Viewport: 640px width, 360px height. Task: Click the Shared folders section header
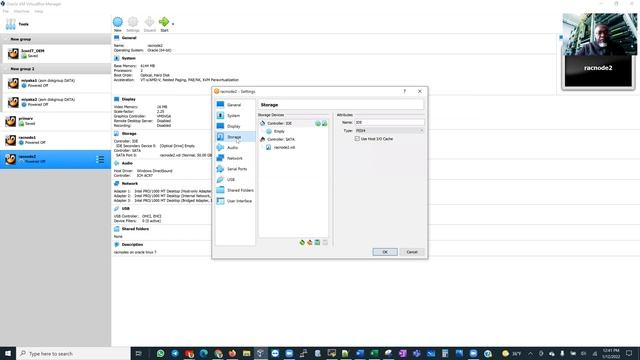pos(135,229)
